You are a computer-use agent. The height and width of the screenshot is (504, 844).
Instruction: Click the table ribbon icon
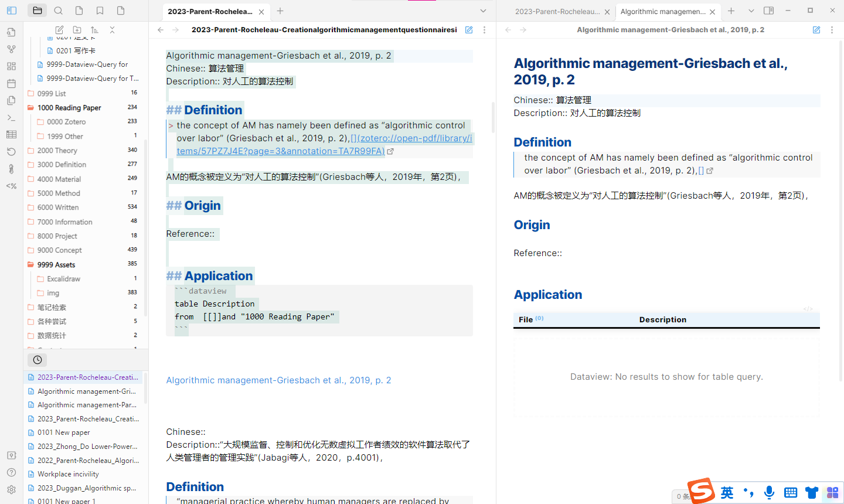pyautogui.click(x=11, y=135)
